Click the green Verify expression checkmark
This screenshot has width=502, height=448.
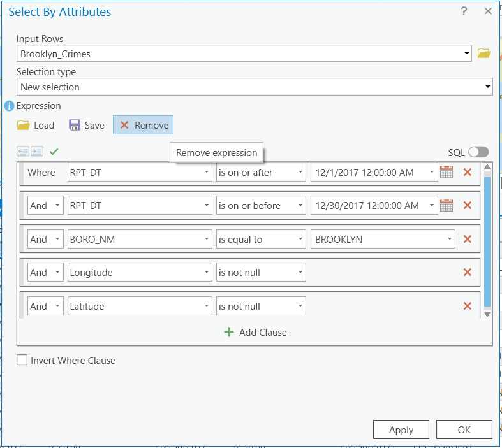54,152
